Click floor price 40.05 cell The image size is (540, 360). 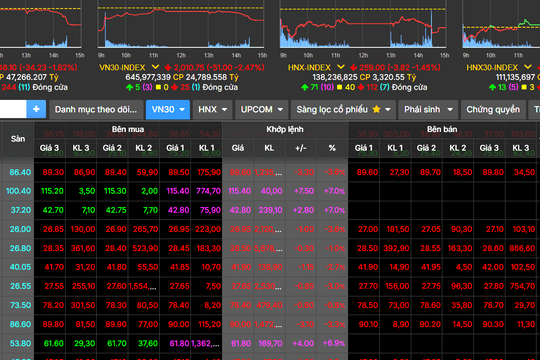coord(20,267)
